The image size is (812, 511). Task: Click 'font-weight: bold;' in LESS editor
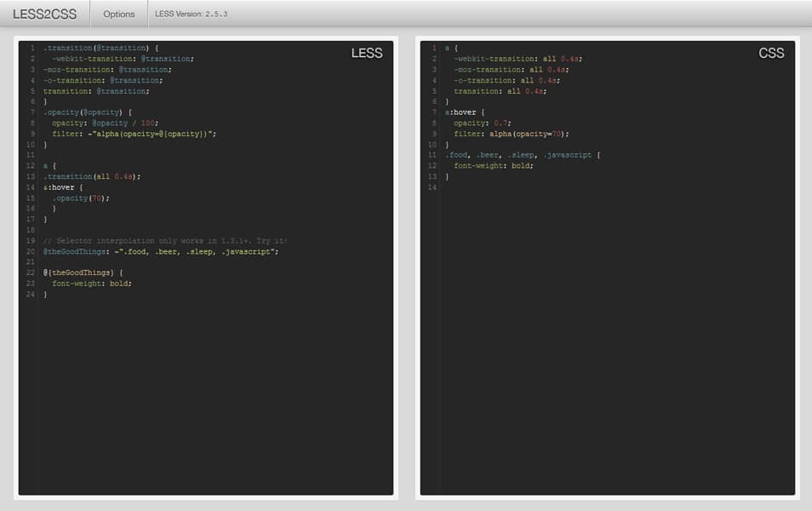click(x=92, y=284)
